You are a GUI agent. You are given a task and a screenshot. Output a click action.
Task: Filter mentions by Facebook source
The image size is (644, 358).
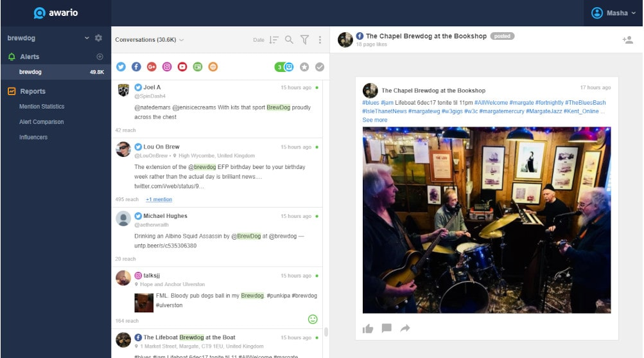tap(136, 67)
